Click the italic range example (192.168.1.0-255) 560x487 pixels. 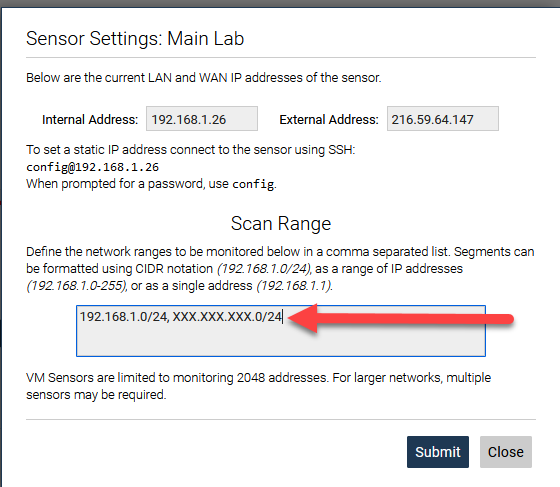tap(77, 286)
